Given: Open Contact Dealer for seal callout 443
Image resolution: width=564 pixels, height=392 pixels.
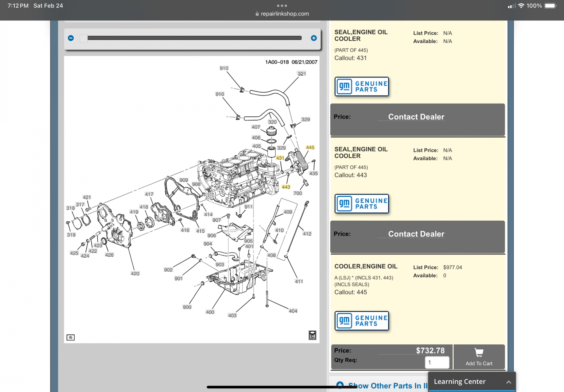Looking at the screenshot, I should click(416, 234).
